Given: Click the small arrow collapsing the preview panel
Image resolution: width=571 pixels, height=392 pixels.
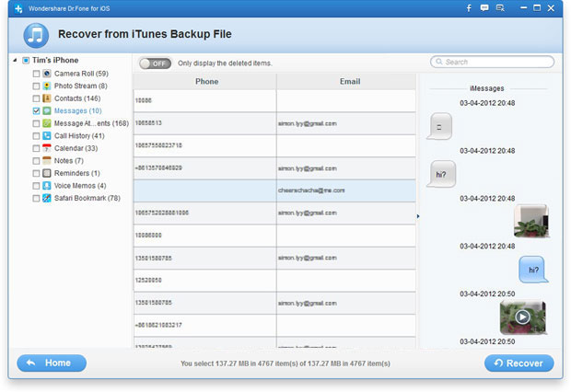Looking at the screenshot, I should coord(418,216).
